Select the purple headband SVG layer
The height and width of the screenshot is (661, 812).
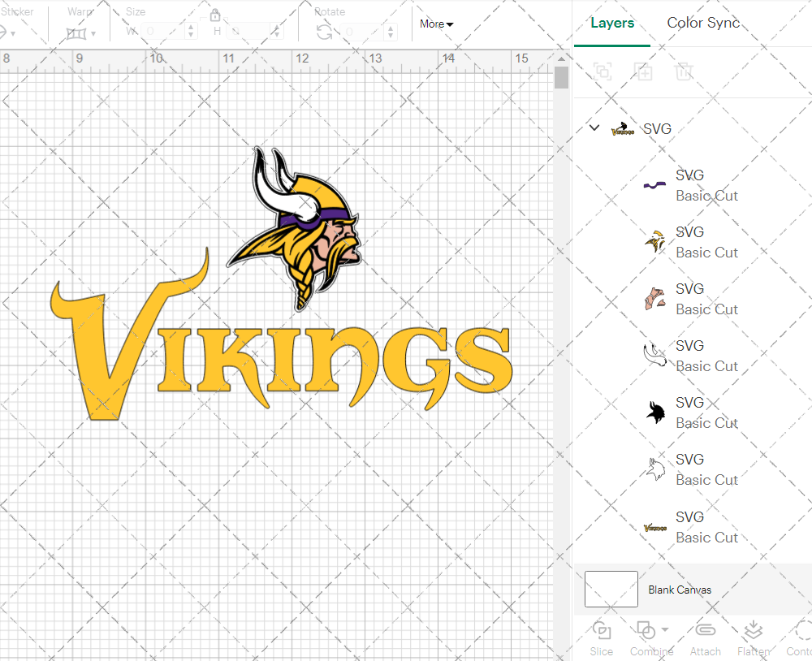pyautogui.click(x=690, y=185)
